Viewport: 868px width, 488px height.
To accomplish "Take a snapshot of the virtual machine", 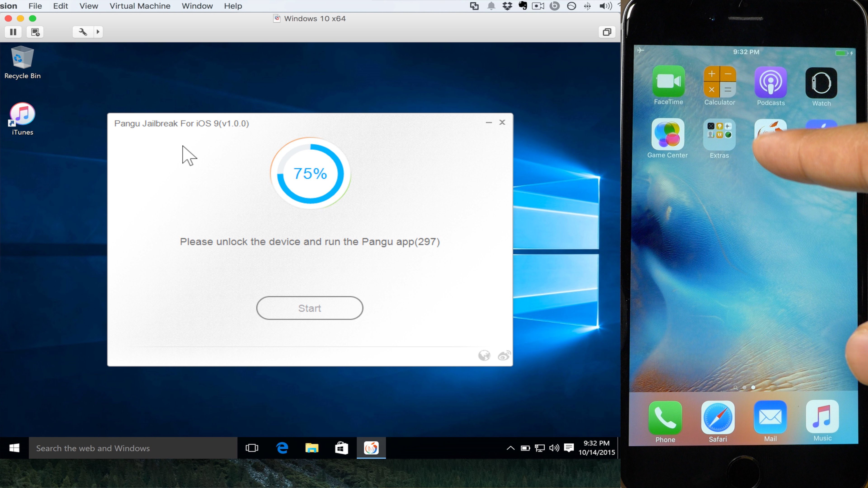I will 35,32.
